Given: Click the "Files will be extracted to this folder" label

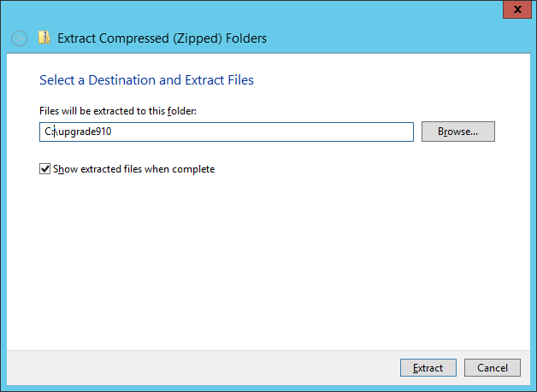Looking at the screenshot, I should pos(118,111).
